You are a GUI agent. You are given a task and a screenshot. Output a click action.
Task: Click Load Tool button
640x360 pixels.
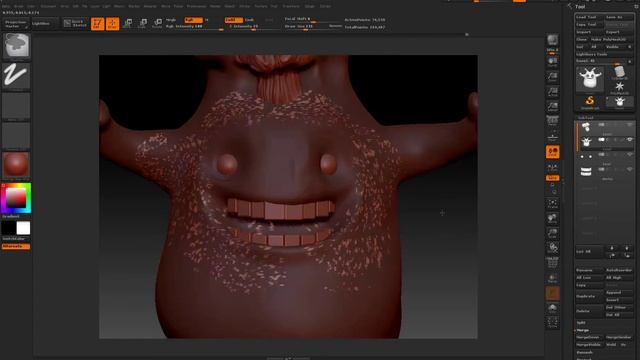(589, 17)
